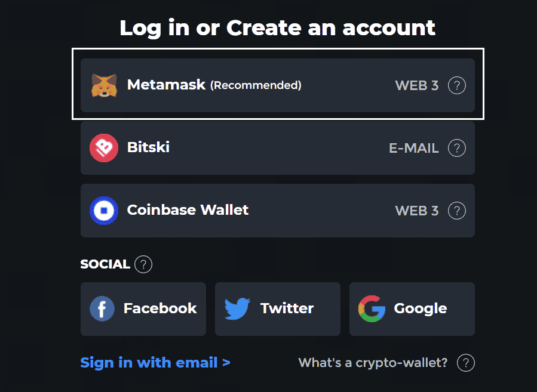Continue with Facebook button
Image resolution: width=537 pixels, height=392 pixels.
pyautogui.click(x=143, y=309)
